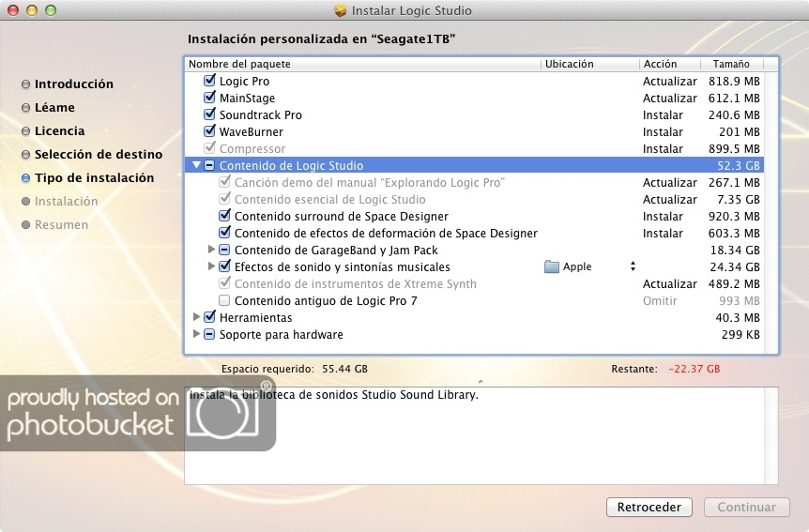Sort by Nombre del paquete column header
Viewport: 809px width, 532px height.
pyautogui.click(x=362, y=65)
